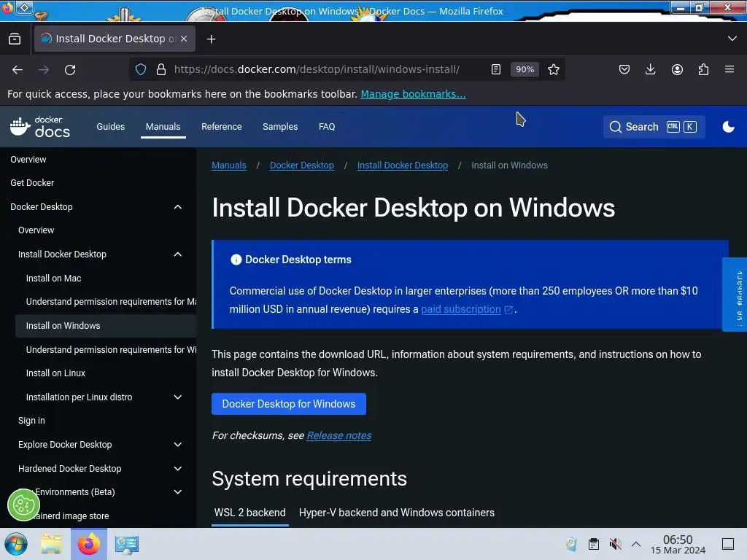
Task: Close the Install Docker Desktop tab
Action: 184,39
